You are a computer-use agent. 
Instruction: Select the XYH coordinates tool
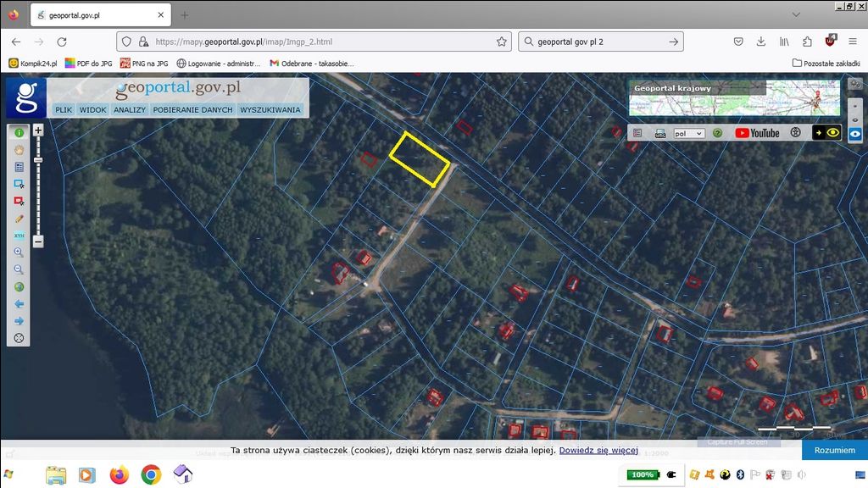[x=19, y=235]
